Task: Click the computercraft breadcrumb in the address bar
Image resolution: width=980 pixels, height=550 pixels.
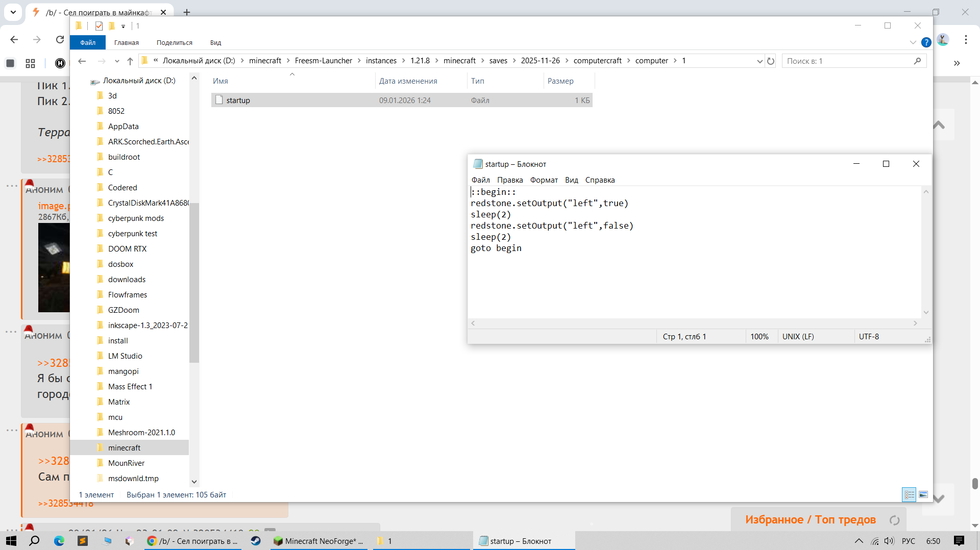Action: tap(598, 61)
